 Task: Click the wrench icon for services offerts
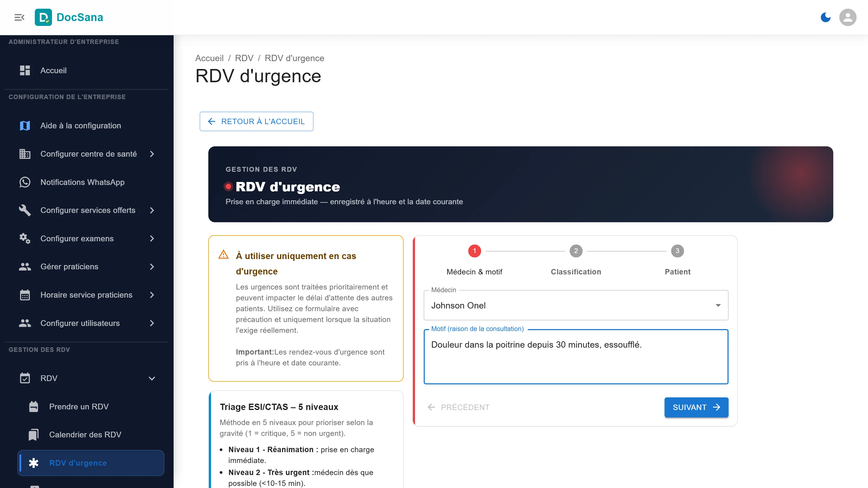click(x=25, y=210)
